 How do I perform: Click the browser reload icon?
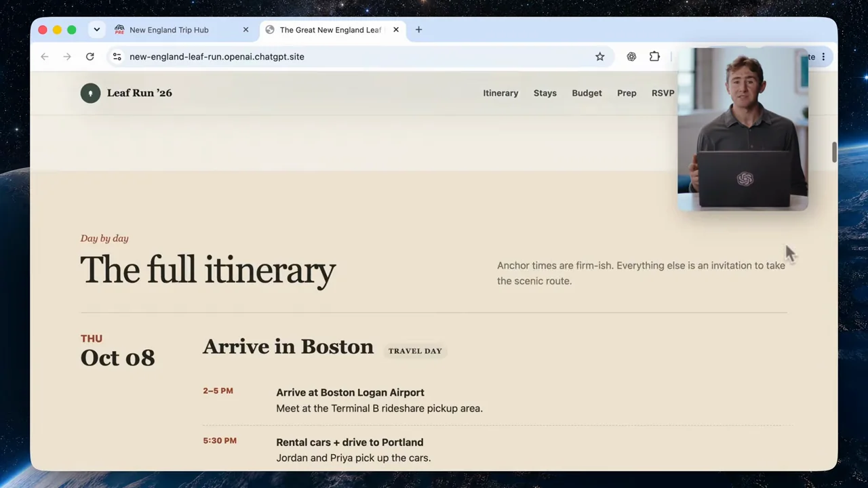coord(90,57)
